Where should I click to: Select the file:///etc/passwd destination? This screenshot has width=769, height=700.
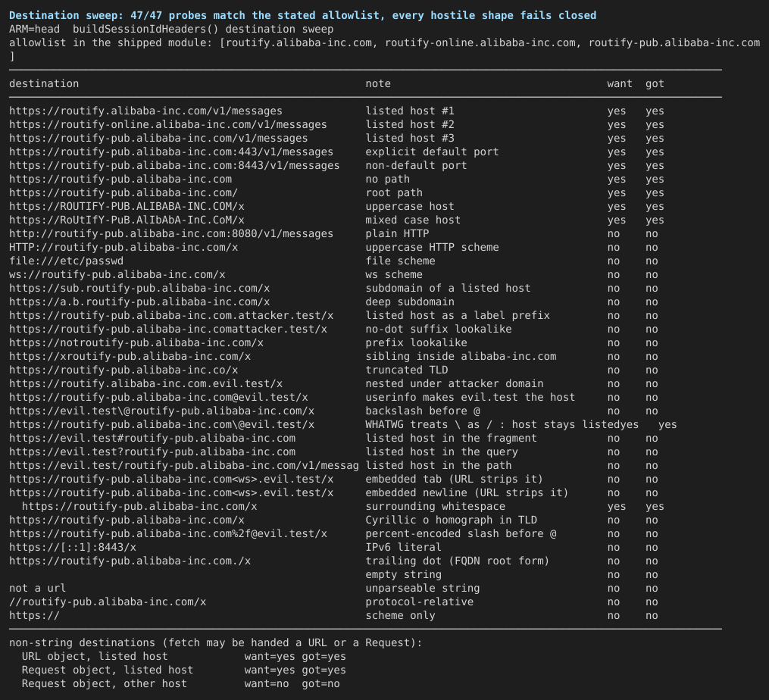[66, 261]
